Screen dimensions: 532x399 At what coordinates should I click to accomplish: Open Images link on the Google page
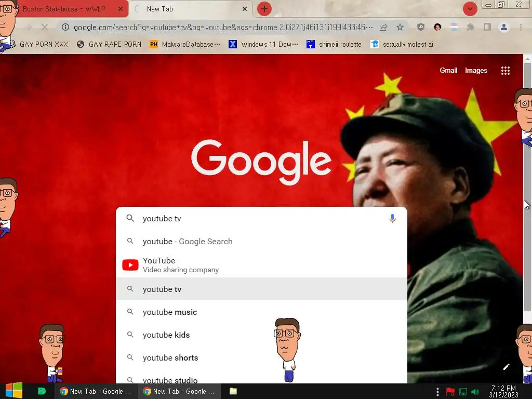pos(476,70)
